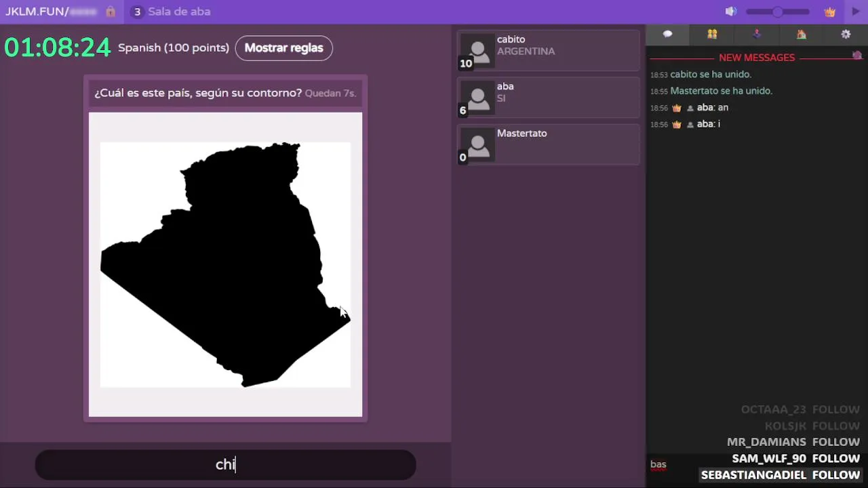Click the small icon right of NEW MESSAGES
The image size is (868, 488).
857,55
